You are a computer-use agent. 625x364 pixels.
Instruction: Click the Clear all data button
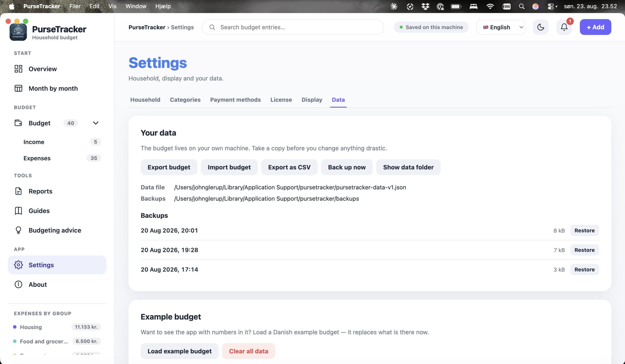tap(249, 351)
